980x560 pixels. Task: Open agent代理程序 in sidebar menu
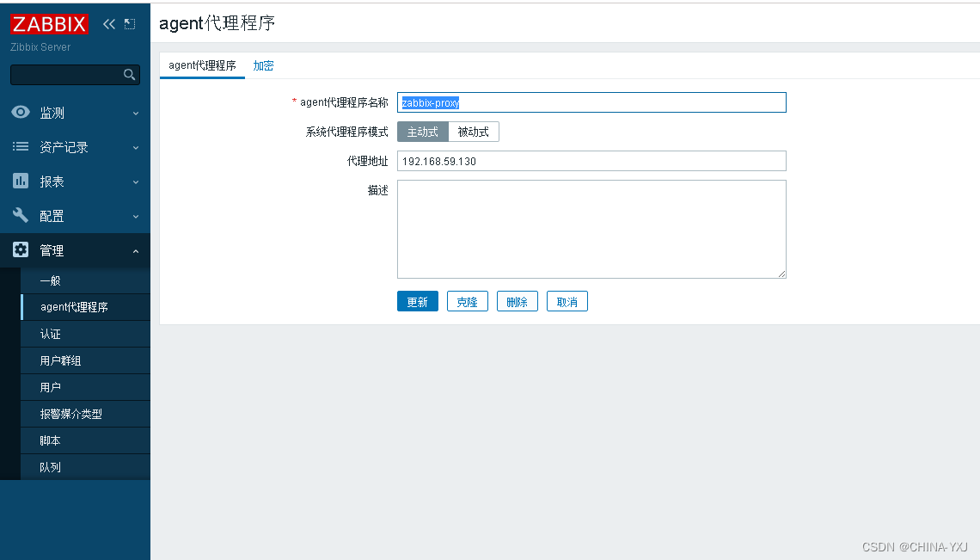pos(85,307)
